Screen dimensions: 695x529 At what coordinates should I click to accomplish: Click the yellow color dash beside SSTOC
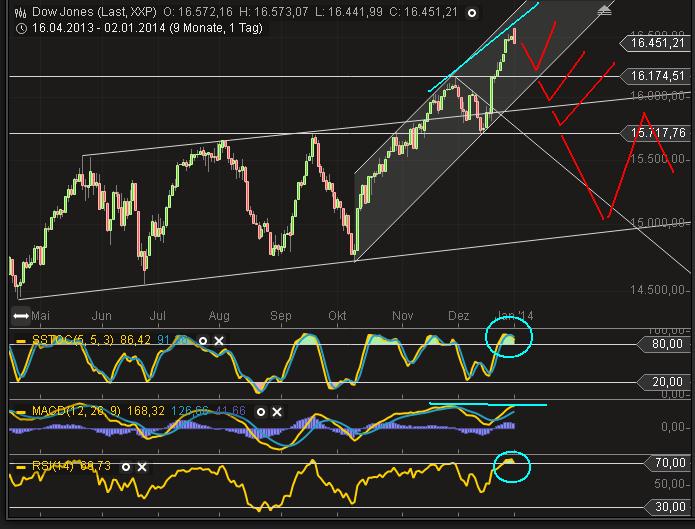point(21,341)
